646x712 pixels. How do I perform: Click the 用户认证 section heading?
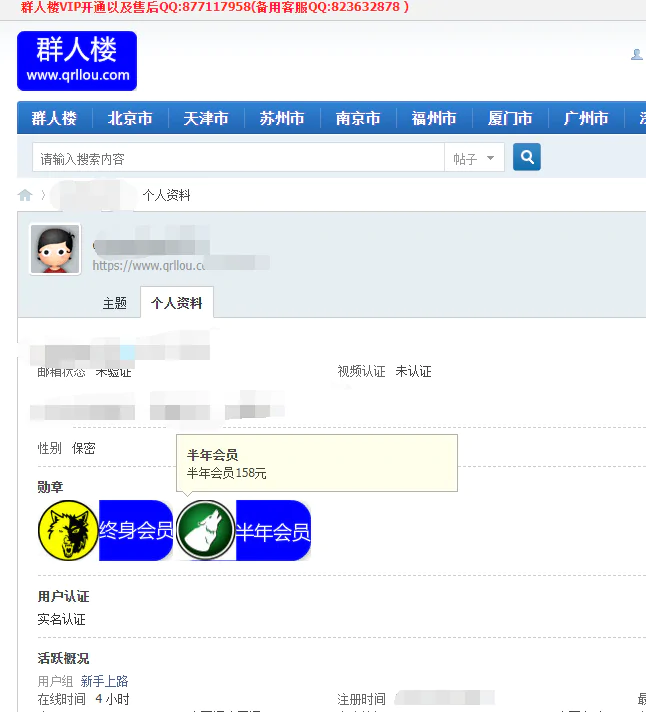(x=64, y=597)
